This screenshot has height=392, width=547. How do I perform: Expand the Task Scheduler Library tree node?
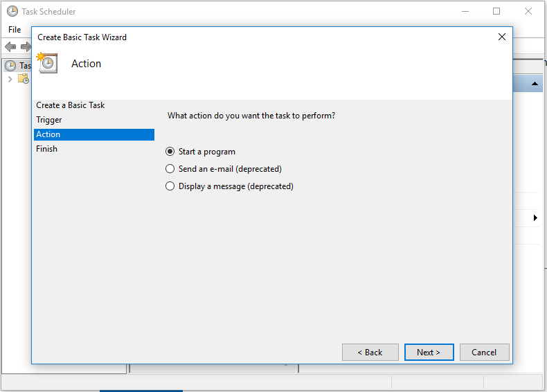coord(10,79)
